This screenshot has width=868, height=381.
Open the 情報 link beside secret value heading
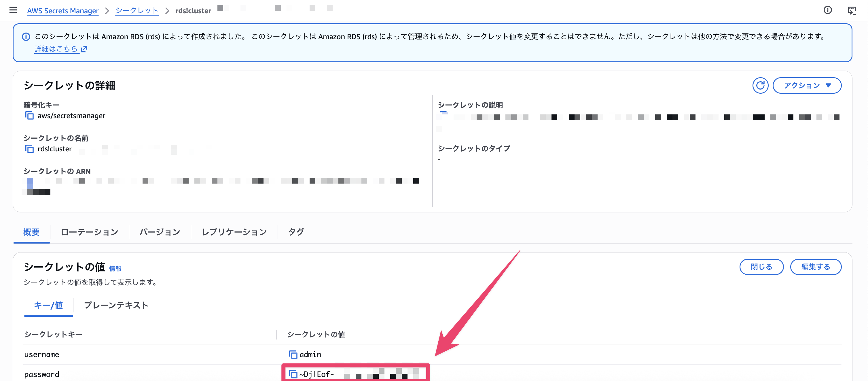115,268
